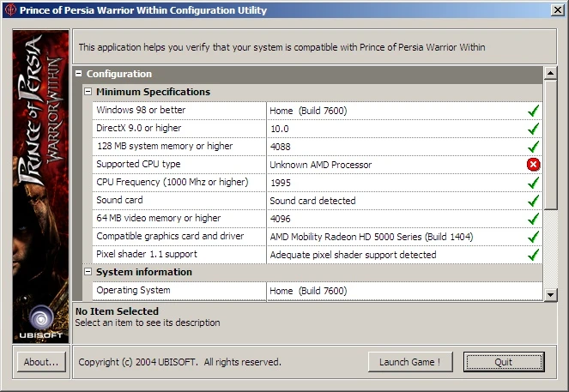Image resolution: width=569 pixels, height=392 pixels.
Task: Click the title bar application icon
Action: click(x=11, y=10)
